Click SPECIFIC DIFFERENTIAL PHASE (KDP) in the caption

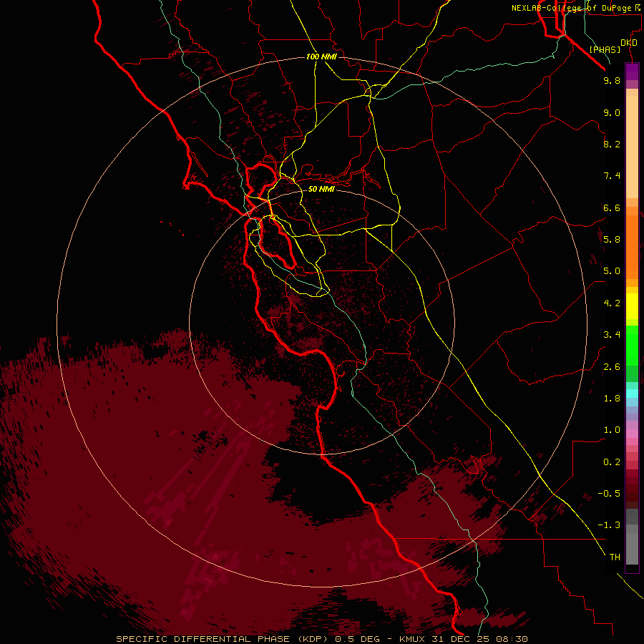[x=223, y=639]
